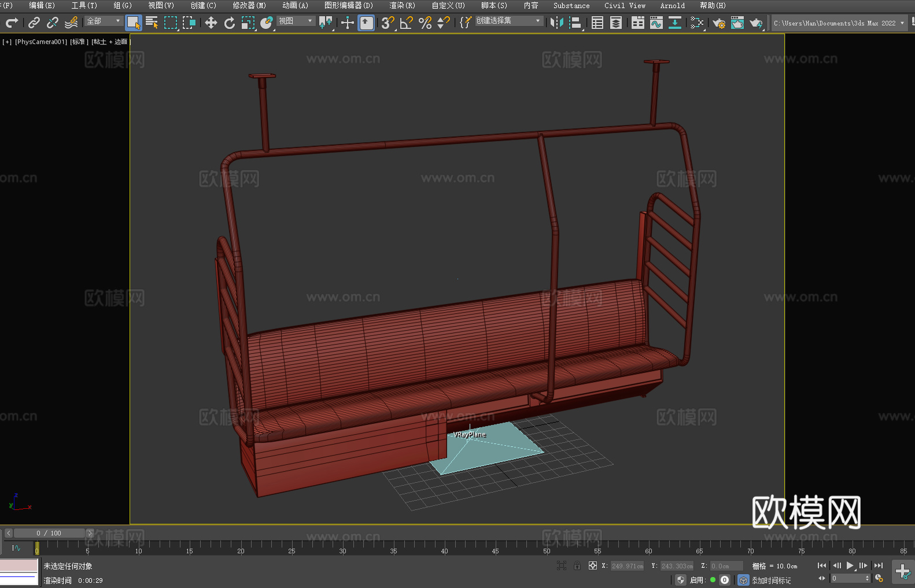Screen dimensions: 915x588
Task: Expand '创建选择集' named selection dropdown
Action: pyautogui.click(x=509, y=21)
